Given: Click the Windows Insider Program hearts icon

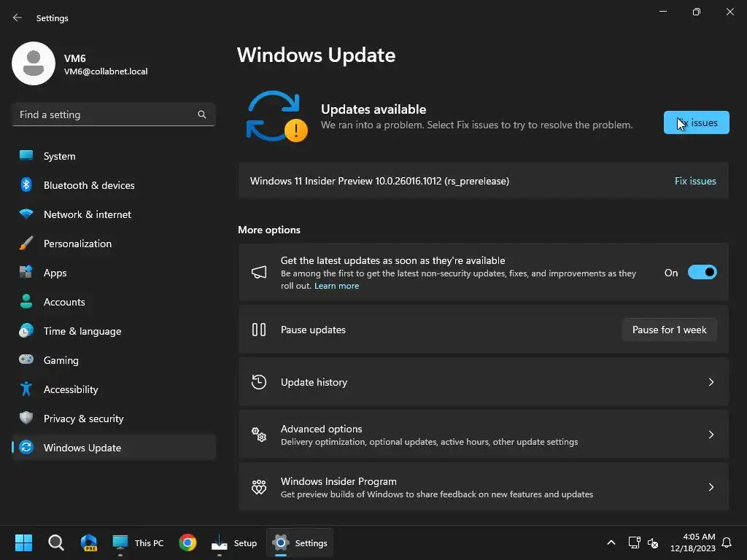Looking at the screenshot, I should (x=259, y=486).
